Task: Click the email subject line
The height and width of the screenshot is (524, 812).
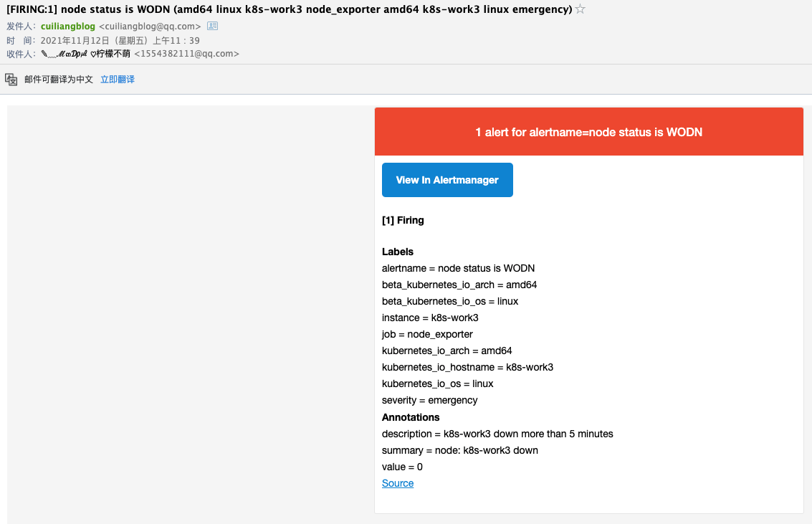Action: [x=289, y=9]
